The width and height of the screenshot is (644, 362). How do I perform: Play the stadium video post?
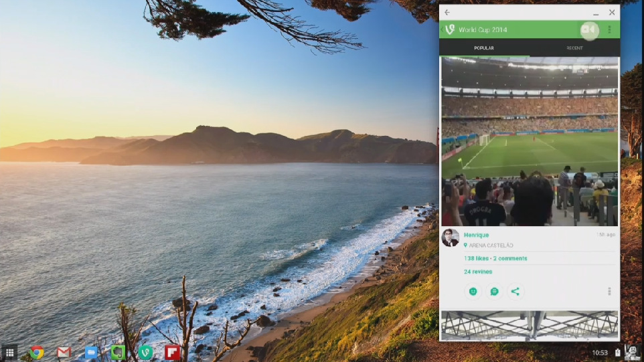530,141
